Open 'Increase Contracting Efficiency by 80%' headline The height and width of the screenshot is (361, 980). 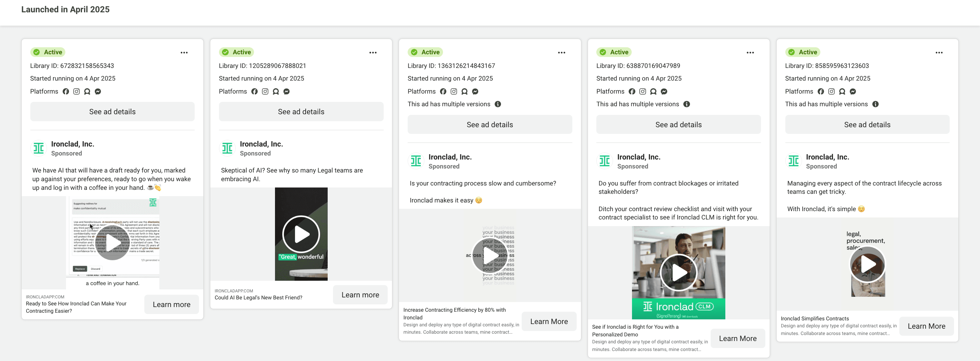point(455,313)
